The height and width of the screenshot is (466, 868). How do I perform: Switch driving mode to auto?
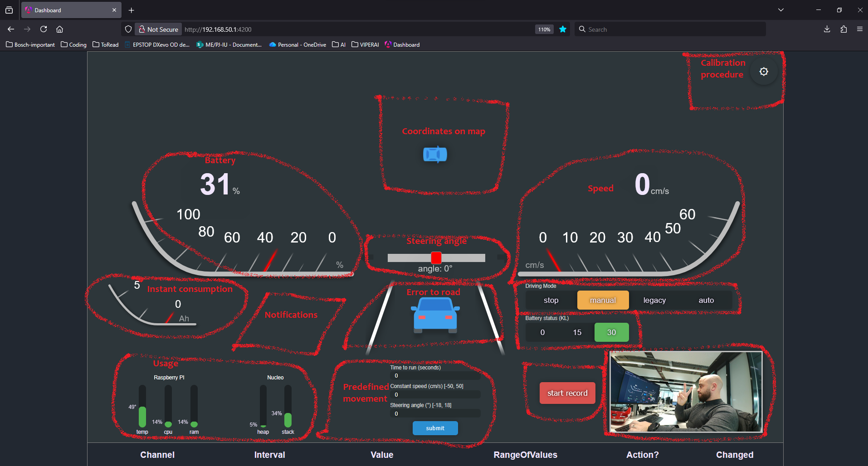tap(706, 300)
